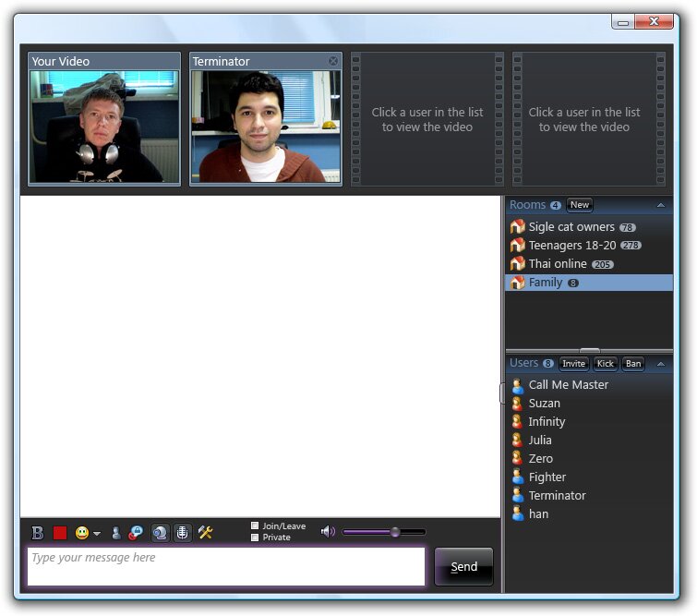The height and width of the screenshot is (616, 697).
Task: Select the Family room
Action: point(589,283)
